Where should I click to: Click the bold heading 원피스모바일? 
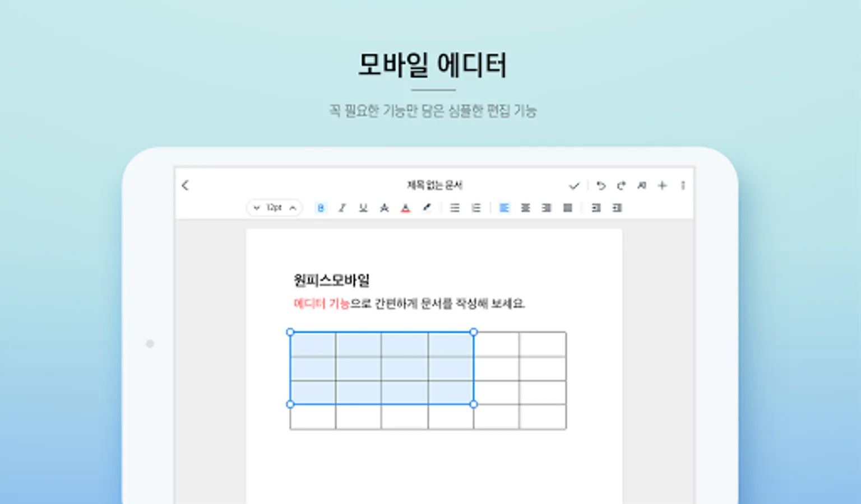coord(331,280)
